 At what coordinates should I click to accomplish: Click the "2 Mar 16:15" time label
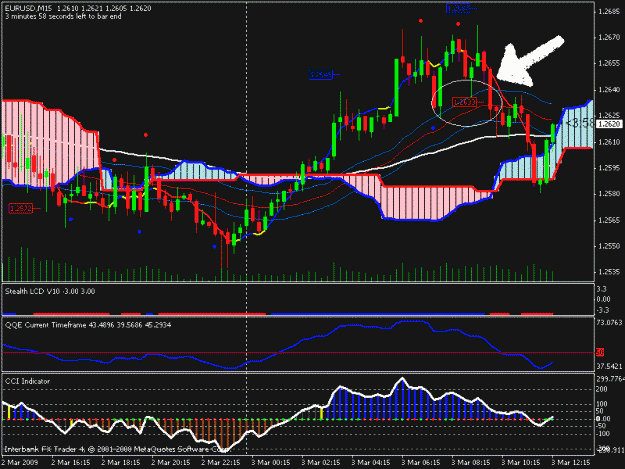70,463
